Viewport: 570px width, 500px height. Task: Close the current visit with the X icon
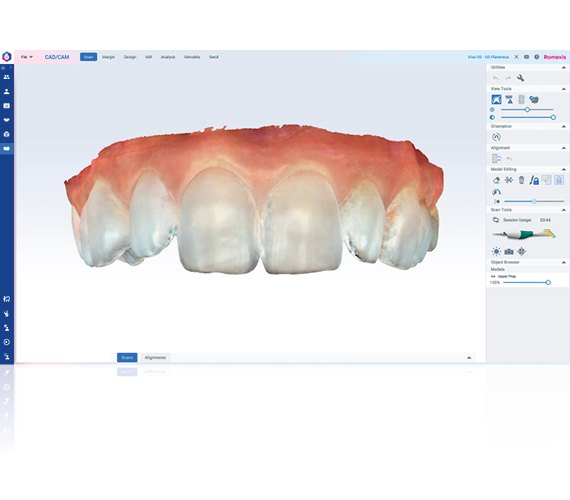pos(516,57)
